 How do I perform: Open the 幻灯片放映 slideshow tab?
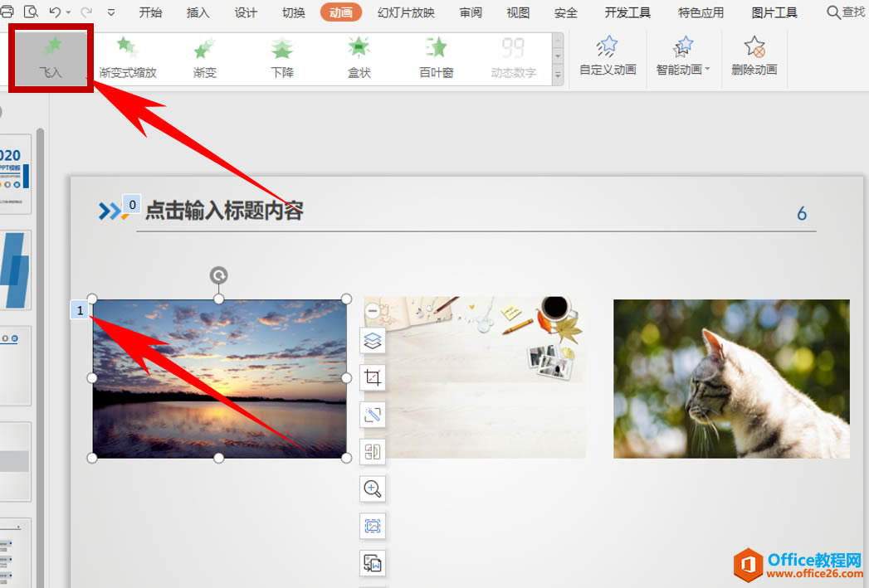pyautogui.click(x=406, y=12)
